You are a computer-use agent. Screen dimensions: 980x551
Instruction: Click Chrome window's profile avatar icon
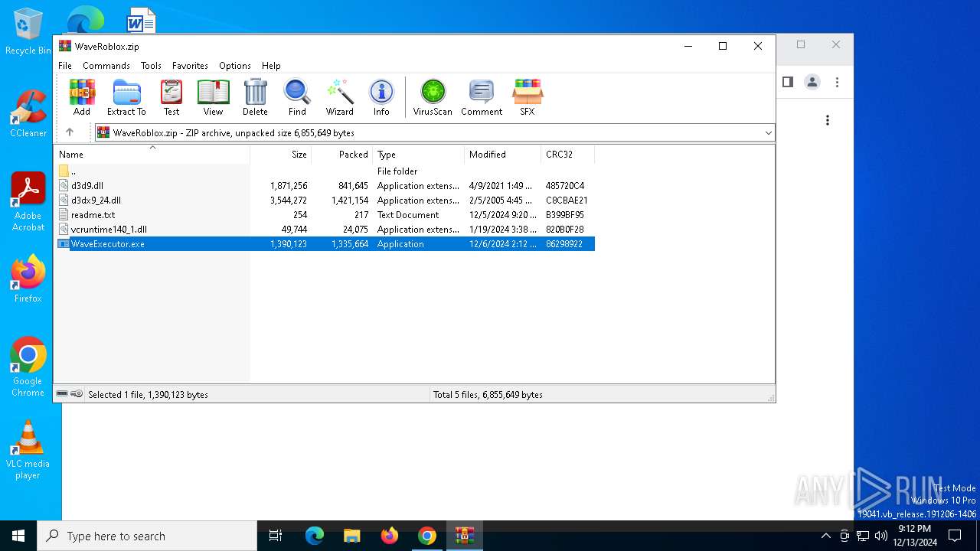812,82
